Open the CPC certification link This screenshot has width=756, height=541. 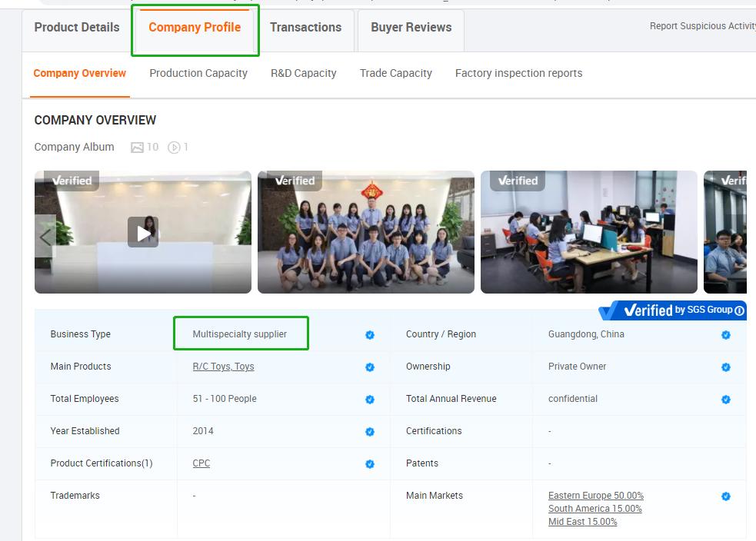[x=201, y=463]
